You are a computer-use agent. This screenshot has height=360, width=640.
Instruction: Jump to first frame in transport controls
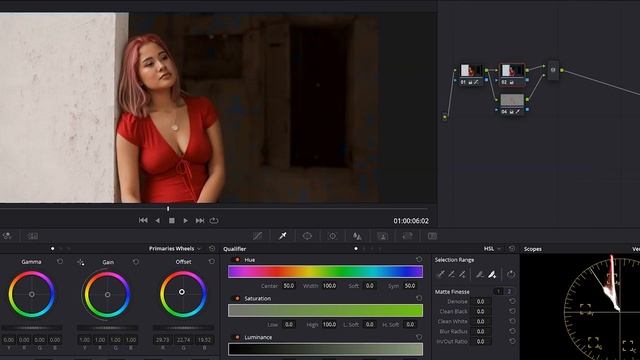point(143,220)
